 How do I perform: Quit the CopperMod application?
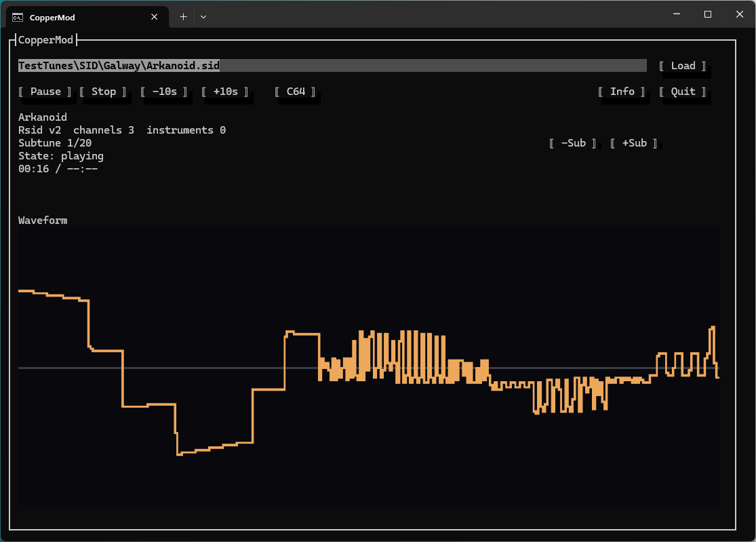pyautogui.click(x=683, y=92)
